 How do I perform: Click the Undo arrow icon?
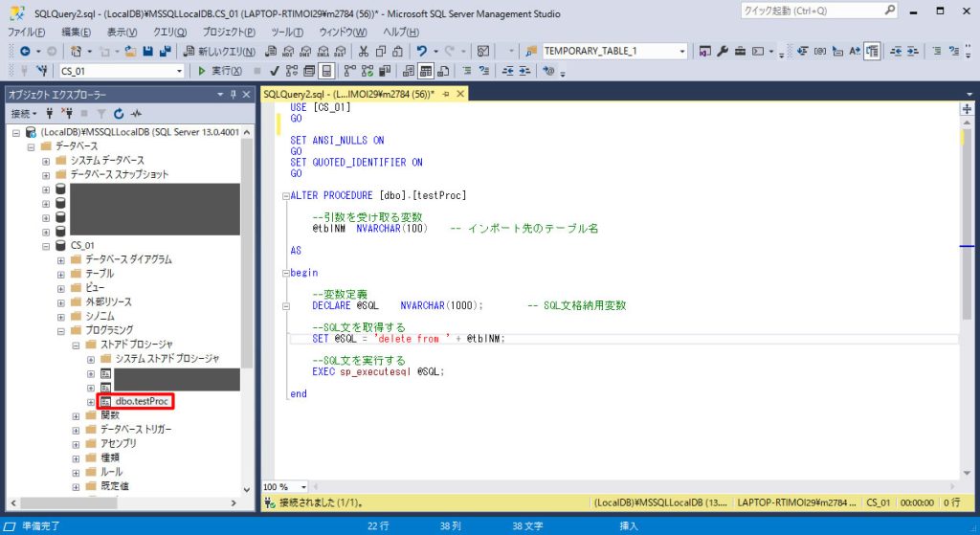[x=422, y=52]
